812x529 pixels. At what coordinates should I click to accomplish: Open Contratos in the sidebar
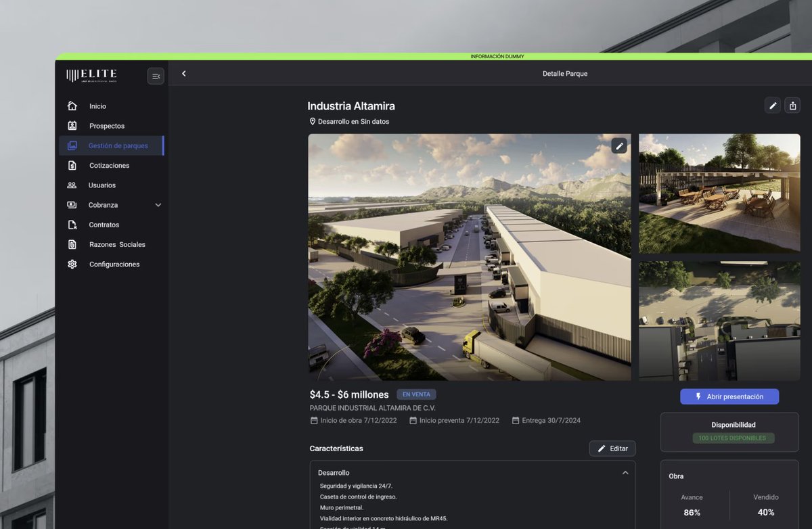point(104,225)
